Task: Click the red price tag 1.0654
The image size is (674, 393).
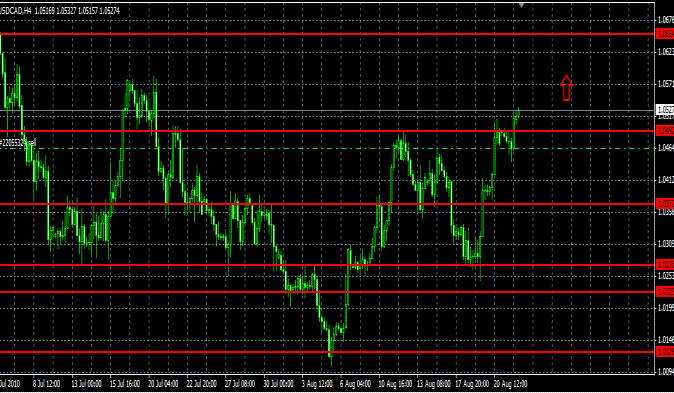Action: coord(665,34)
